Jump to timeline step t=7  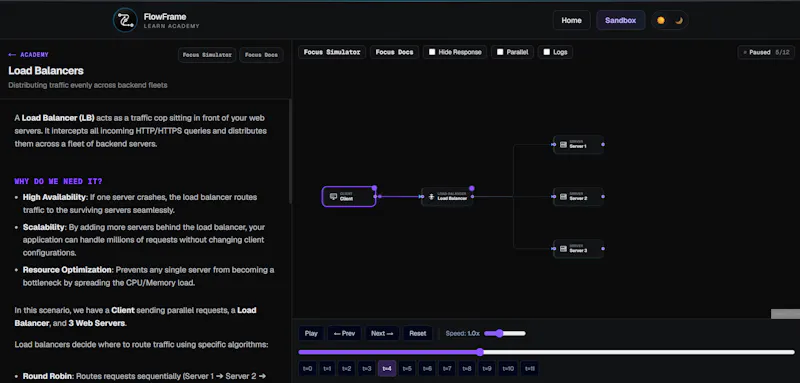[x=447, y=368]
